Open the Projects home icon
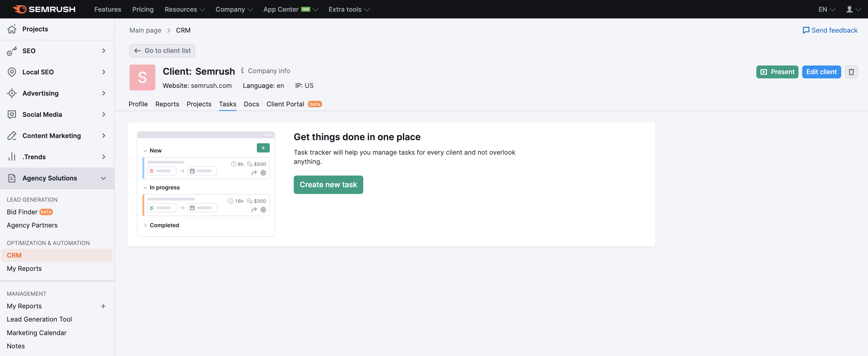 12,29
